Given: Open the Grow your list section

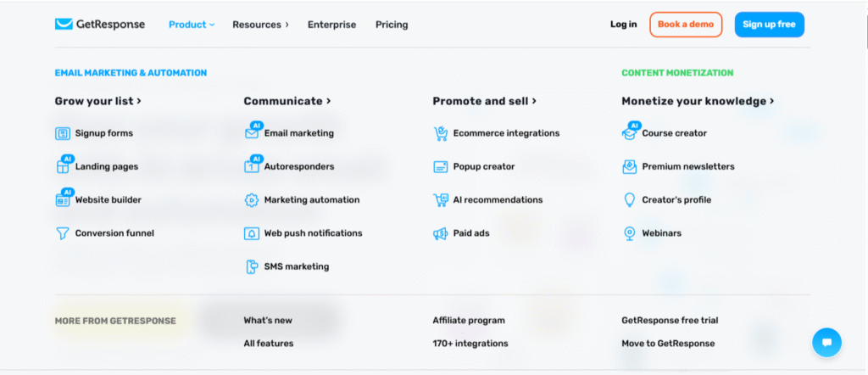Looking at the screenshot, I should click(98, 101).
